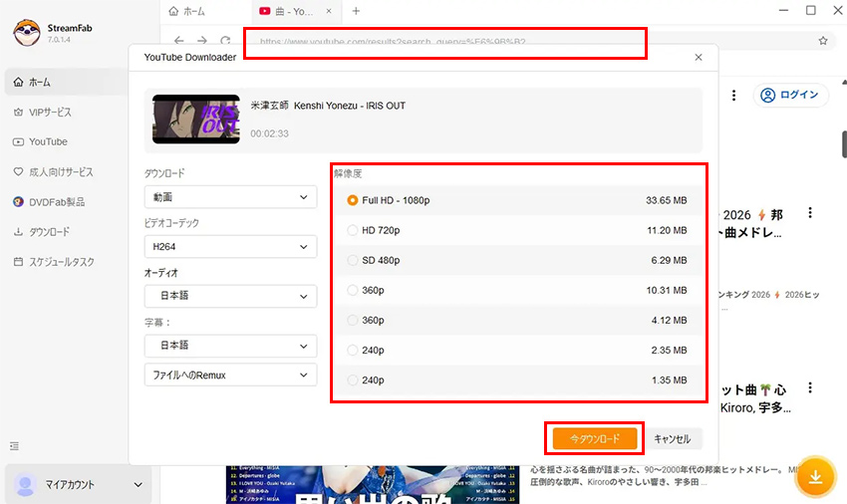The image size is (847, 504).
Task: Maximize the StreamFab window
Action: (x=811, y=10)
